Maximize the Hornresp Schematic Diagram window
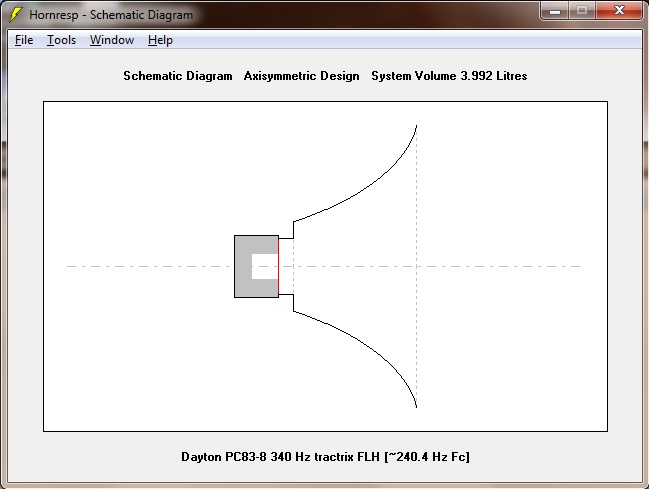The width and height of the screenshot is (649, 489). [x=582, y=11]
